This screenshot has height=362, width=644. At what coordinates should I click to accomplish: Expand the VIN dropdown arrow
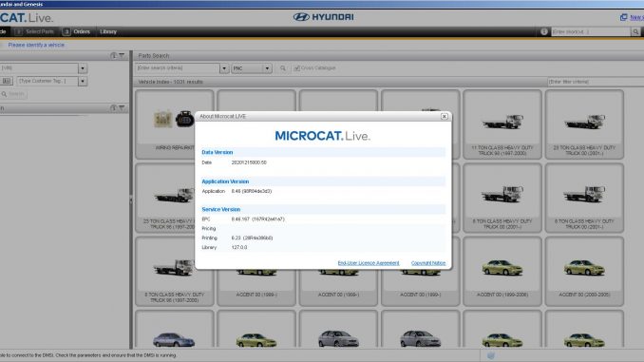point(83,68)
